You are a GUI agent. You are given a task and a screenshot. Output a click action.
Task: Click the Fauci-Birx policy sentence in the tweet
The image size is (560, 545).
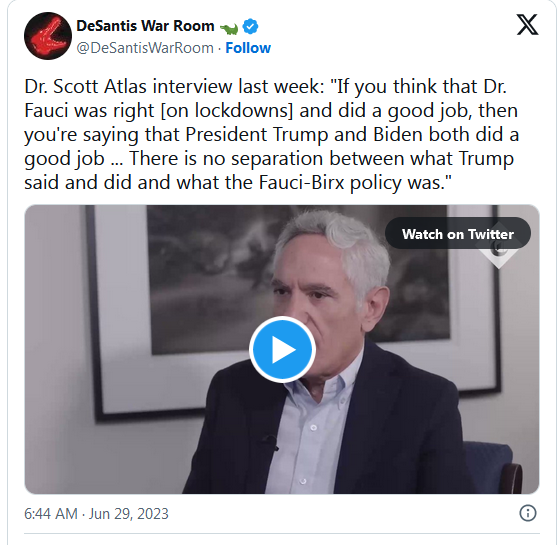[x=238, y=182]
